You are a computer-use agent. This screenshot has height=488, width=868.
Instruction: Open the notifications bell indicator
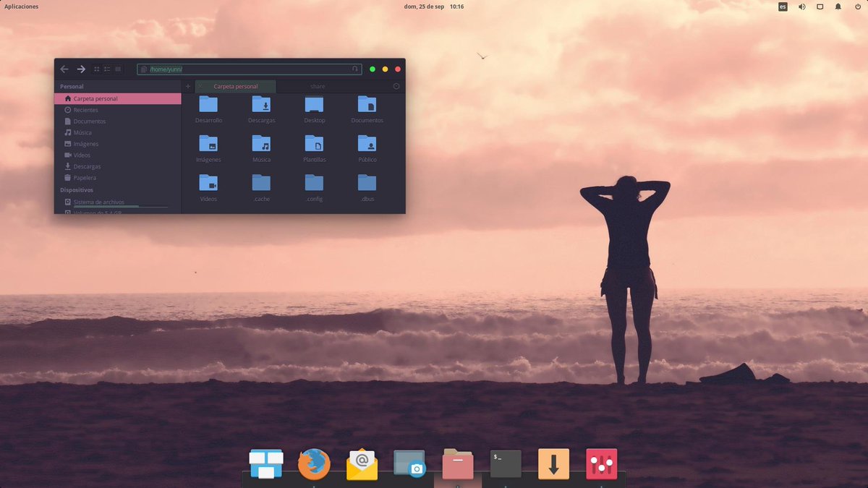838,7
